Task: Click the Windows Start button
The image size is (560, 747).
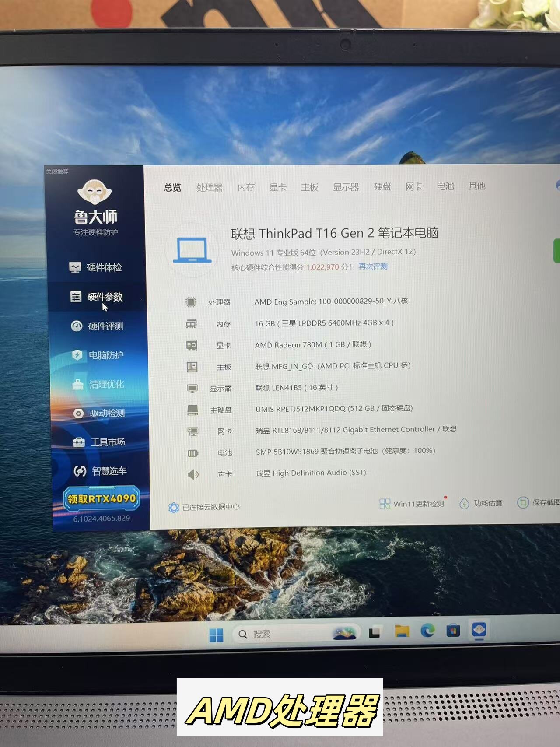Action: [x=217, y=635]
